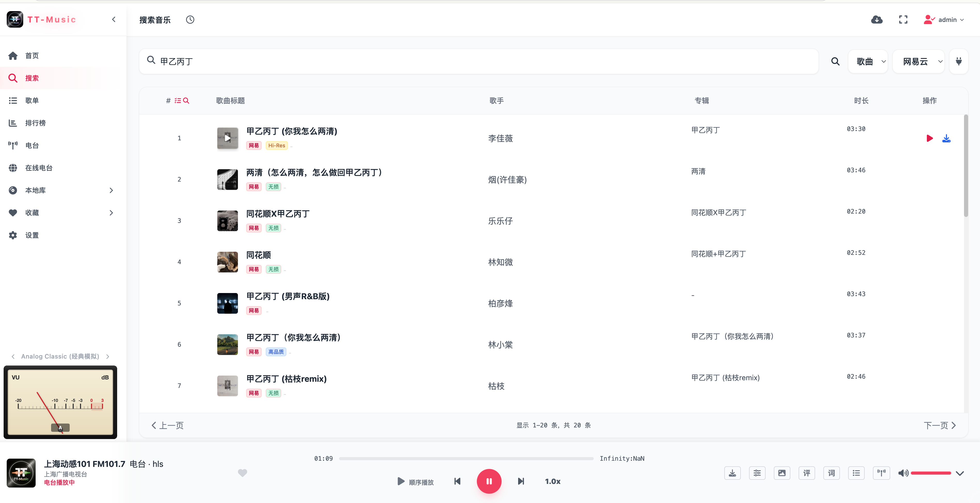Mute audio with the speaker icon

[903, 473]
